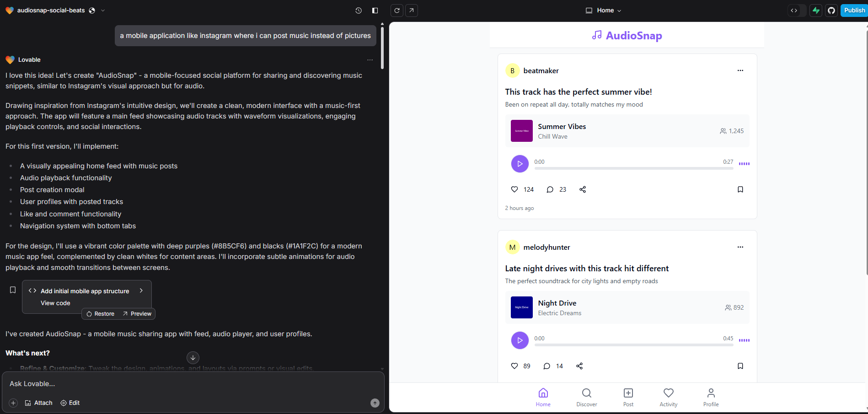Open preview in new tab arrow

click(412, 11)
